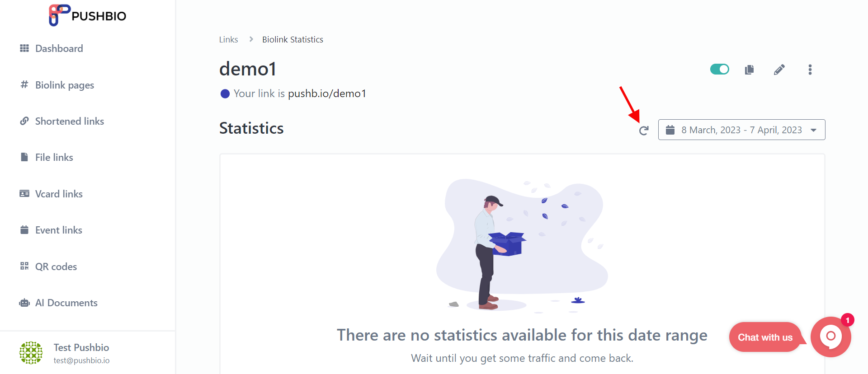Viewport: 868px width, 374px height.
Task: Select QR codes menu item
Action: 48,266
